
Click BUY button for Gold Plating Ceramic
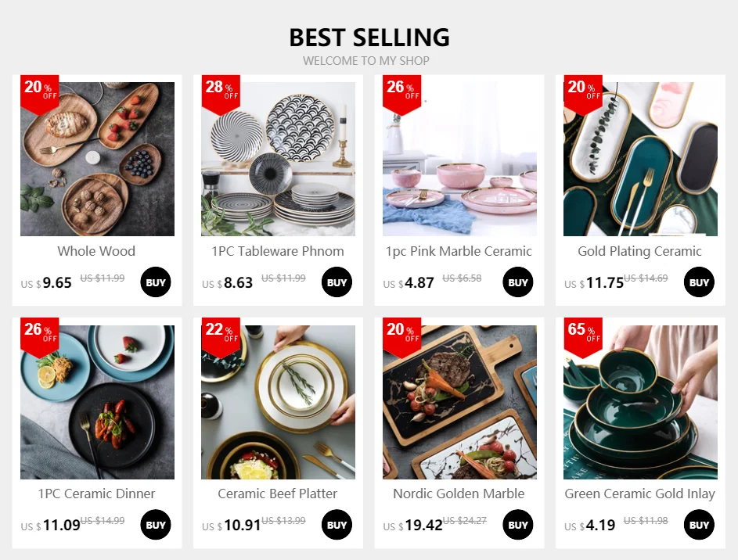tap(699, 282)
